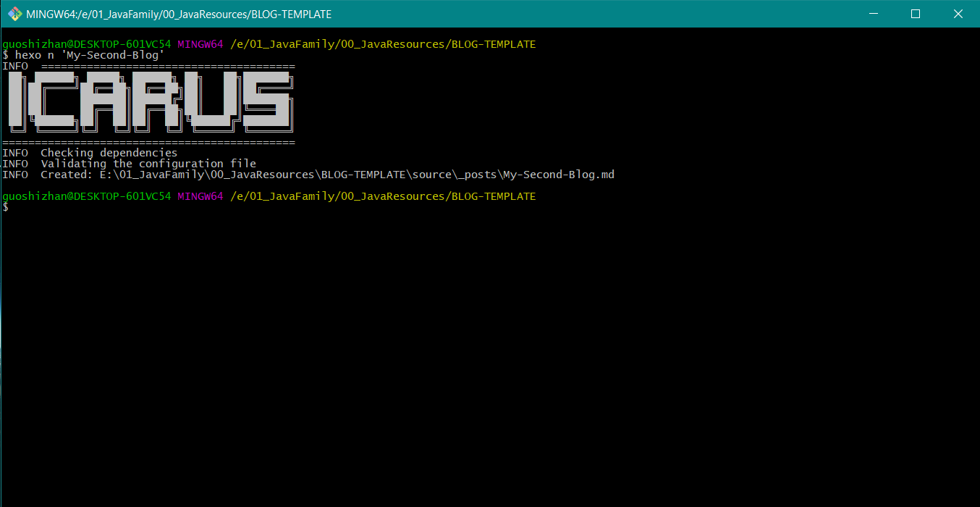Viewport: 980px width, 507px height.
Task: Click the yellow directory path in top prompt
Action: (383, 44)
